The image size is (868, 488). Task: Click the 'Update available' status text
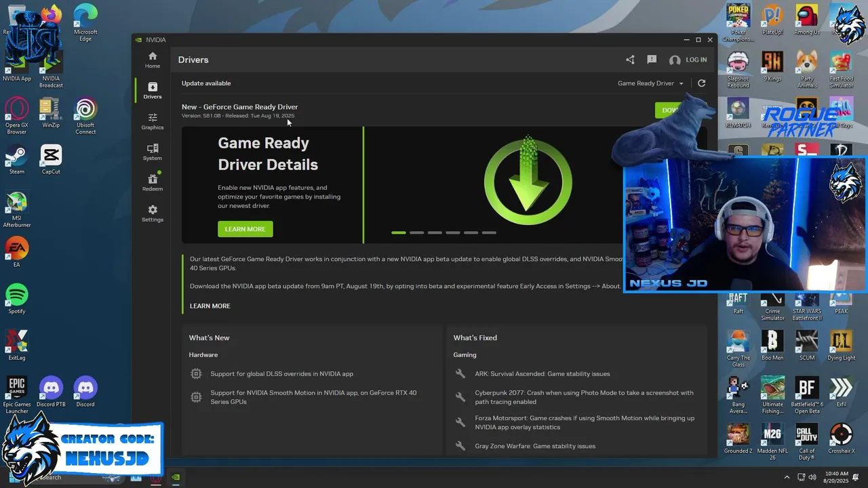point(206,83)
